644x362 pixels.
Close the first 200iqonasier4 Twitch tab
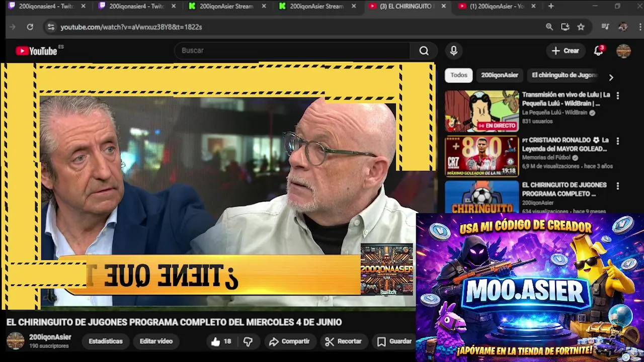pos(84,6)
